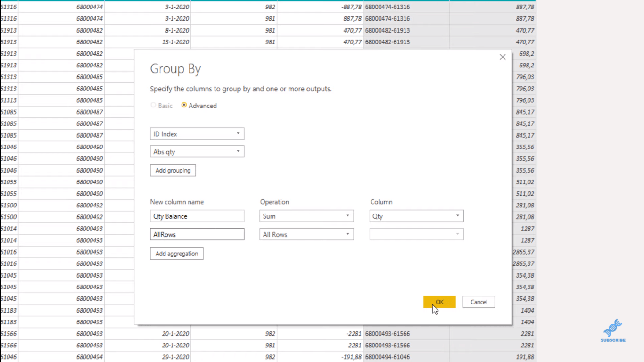
Task: Select the 29-1-2020 date cell
Action: point(148,357)
